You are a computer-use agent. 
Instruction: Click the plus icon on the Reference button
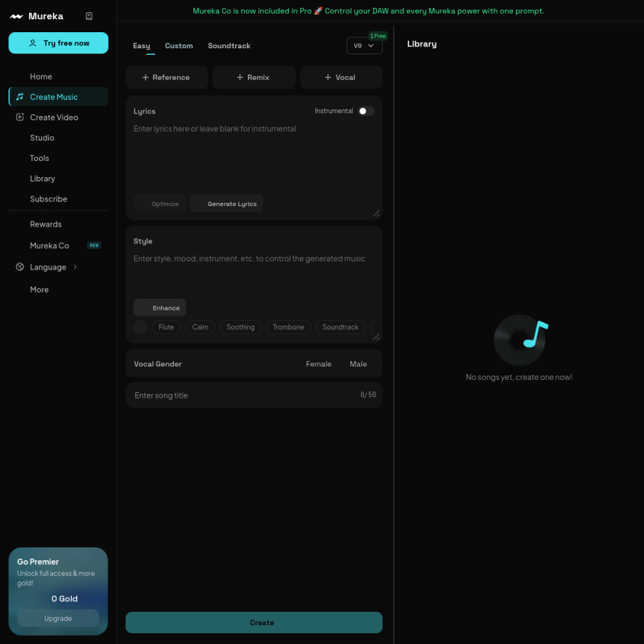146,77
